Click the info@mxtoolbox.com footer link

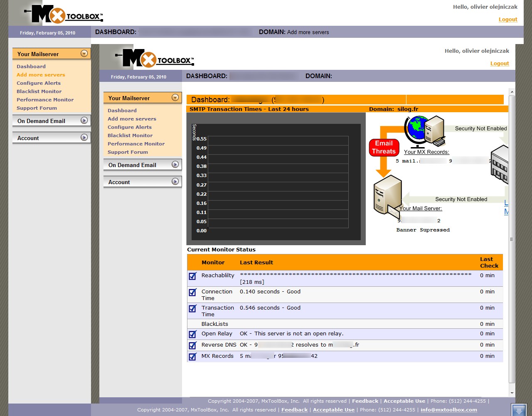[449, 410]
